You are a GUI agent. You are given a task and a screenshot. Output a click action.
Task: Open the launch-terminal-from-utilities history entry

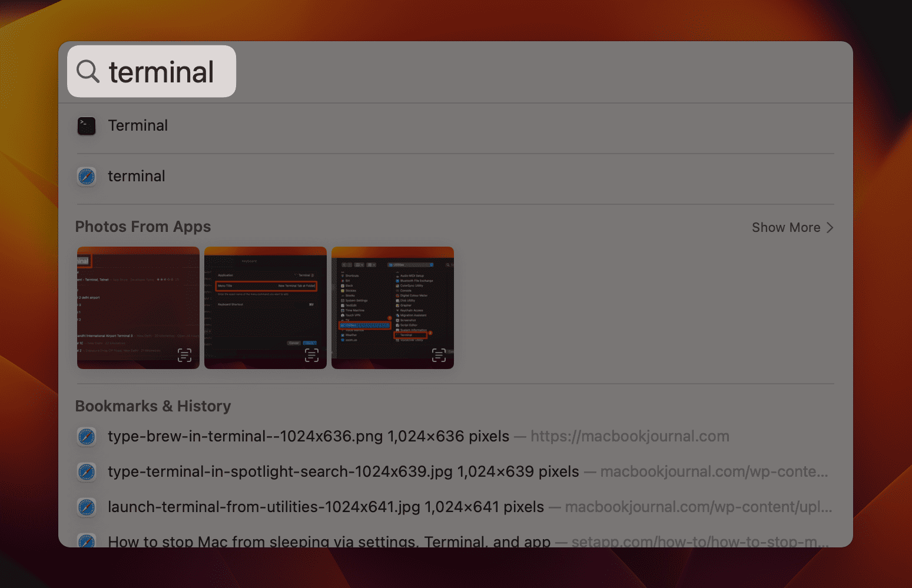coord(324,506)
